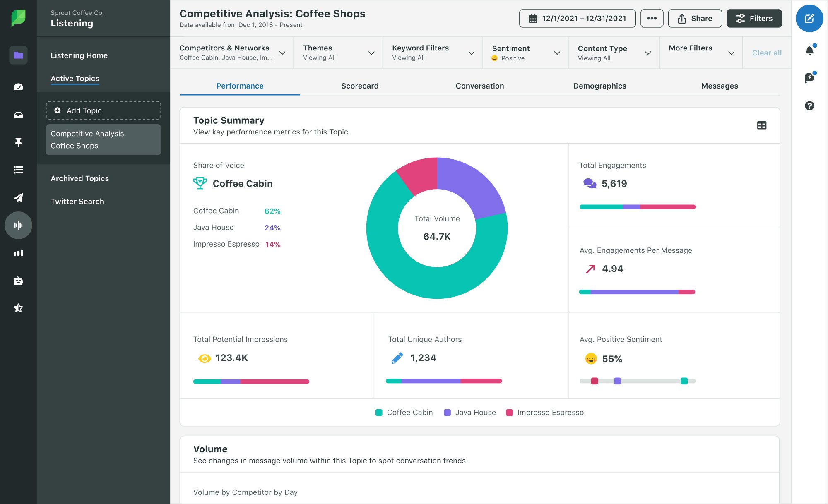Select the Listening waveform icon
Image resolution: width=828 pixels, height=504 pixels.
click(x=18, y=225)
